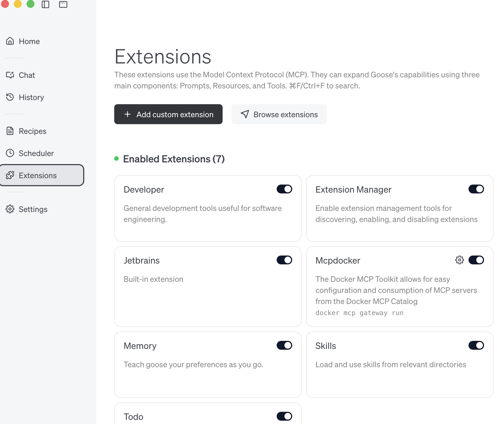Click the Recipes document icon
The height and width of the screenshot is (424, 504).
(x=10, y=131)
